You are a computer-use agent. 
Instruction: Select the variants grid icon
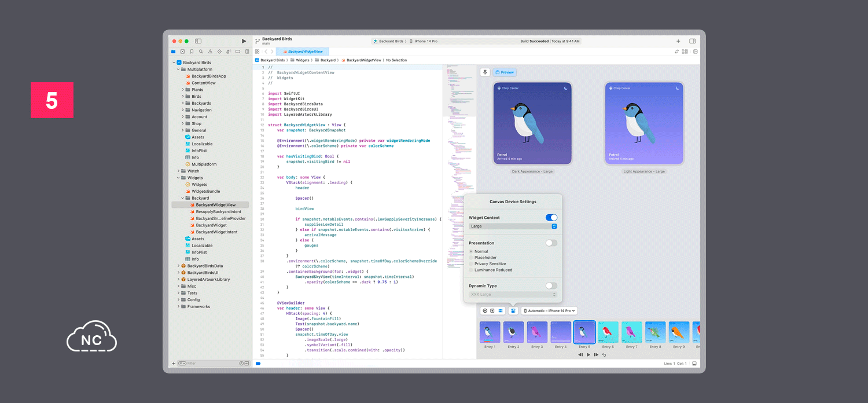tap(500, 311)
